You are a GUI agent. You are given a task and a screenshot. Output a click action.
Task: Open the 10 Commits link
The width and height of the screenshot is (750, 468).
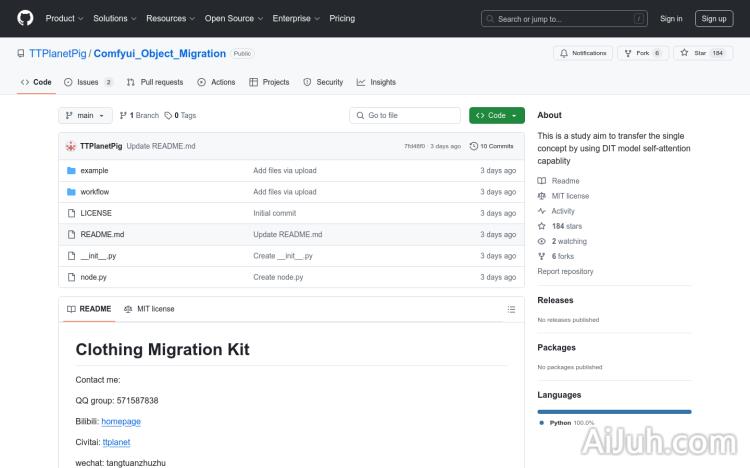tap(492, 146)
